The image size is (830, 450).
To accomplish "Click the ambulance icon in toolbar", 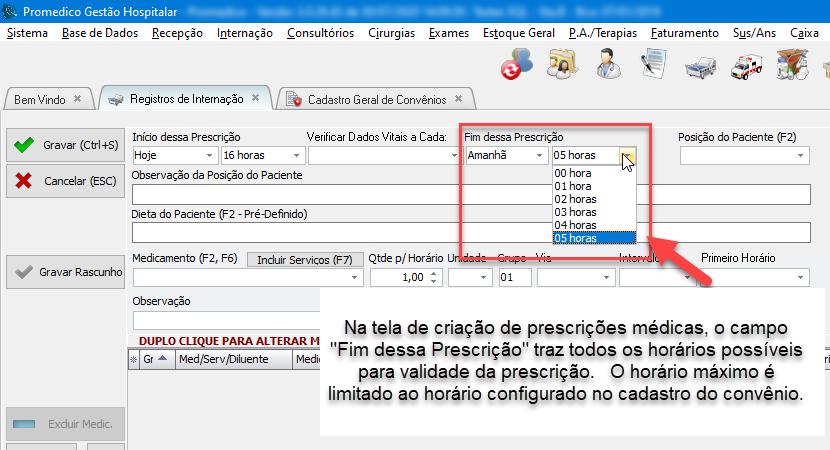I will tap(746, 67).
